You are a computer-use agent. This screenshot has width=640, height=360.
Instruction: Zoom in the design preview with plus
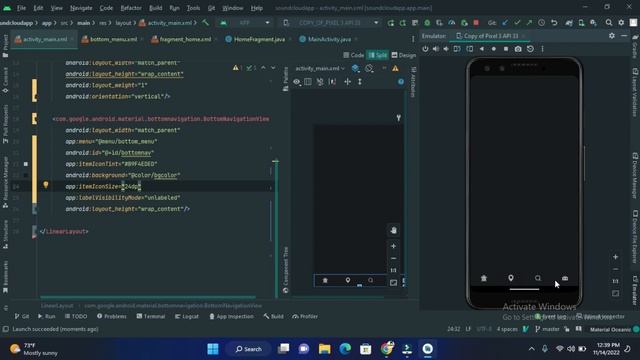pyautogui.click(x=393, y=246)
